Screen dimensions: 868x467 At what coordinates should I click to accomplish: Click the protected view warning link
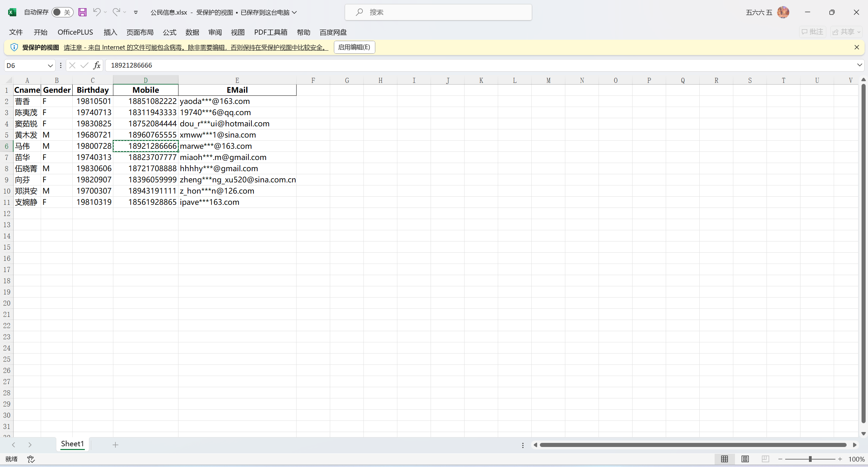196,48
